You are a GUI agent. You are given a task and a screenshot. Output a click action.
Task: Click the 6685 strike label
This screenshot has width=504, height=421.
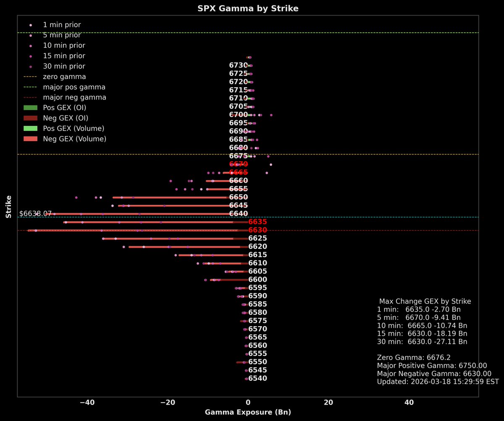(x=239, y=139)
